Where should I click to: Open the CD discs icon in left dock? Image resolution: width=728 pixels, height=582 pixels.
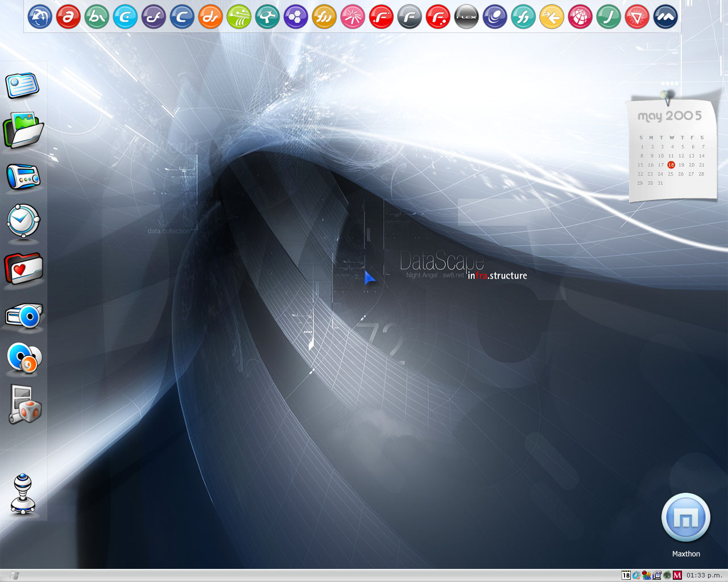(24, 358)
